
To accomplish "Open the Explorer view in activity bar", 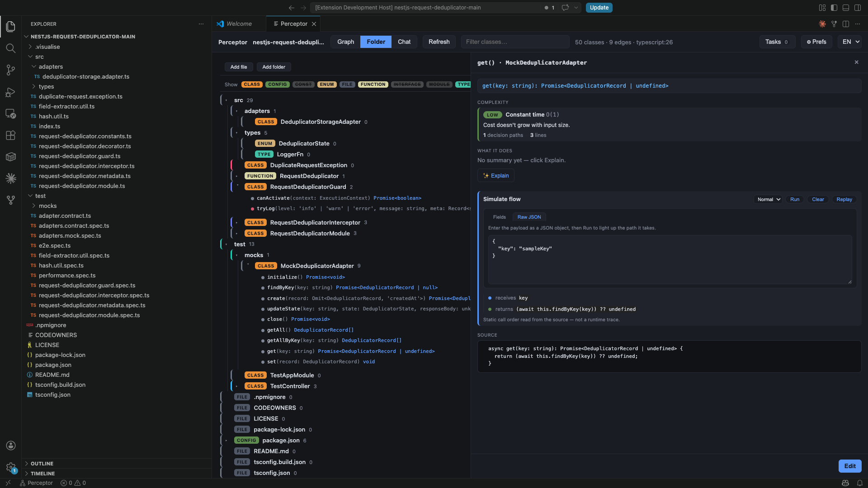I will tap(11, 27).
